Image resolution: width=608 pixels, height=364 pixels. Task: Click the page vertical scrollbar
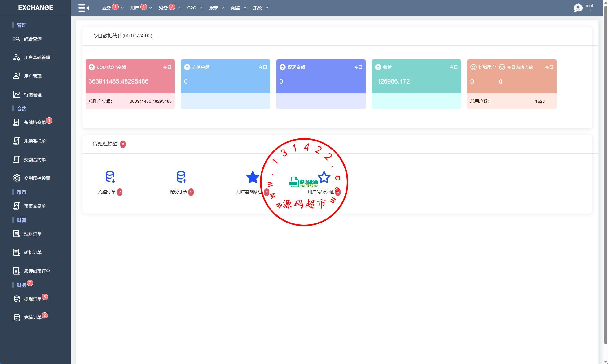coord(606,173)
